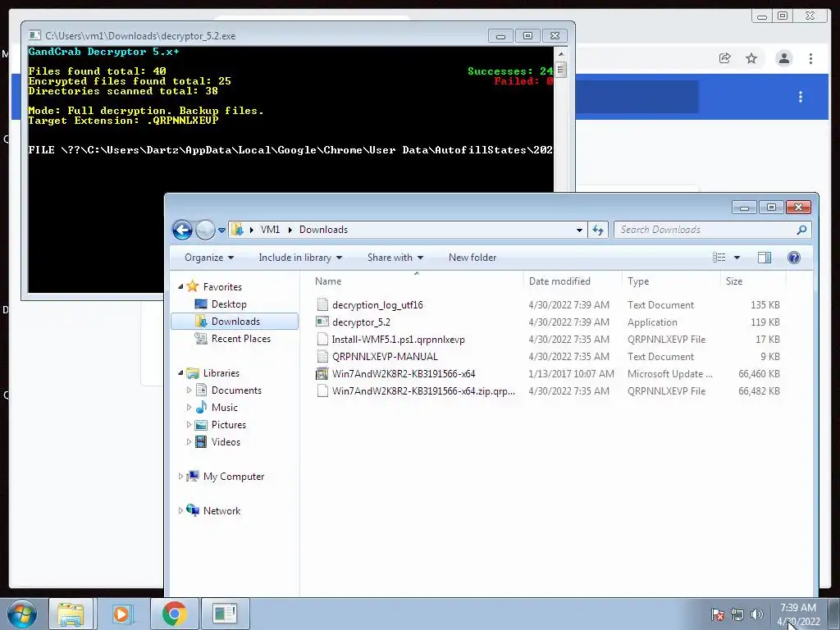This screenshot has height=630, width=840.
Task: Click the Favorites star icon
Action: point(193,286)
